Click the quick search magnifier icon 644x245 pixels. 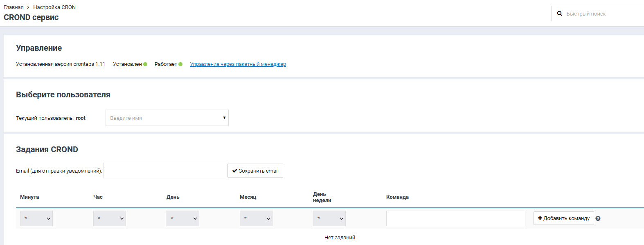point(560,13)
